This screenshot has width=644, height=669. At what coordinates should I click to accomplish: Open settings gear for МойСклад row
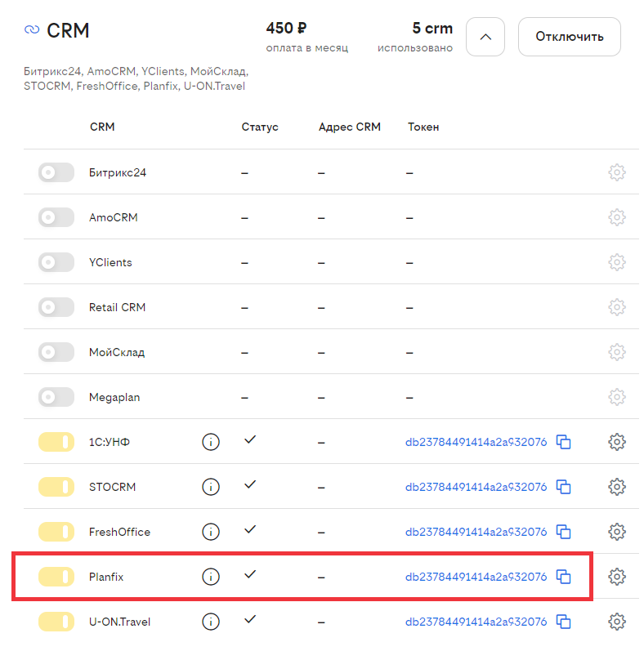[617, 352]
